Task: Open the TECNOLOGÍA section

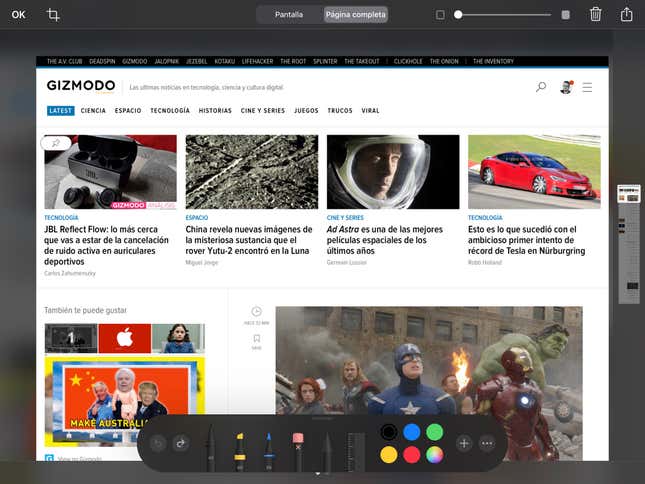Action: 170,111
